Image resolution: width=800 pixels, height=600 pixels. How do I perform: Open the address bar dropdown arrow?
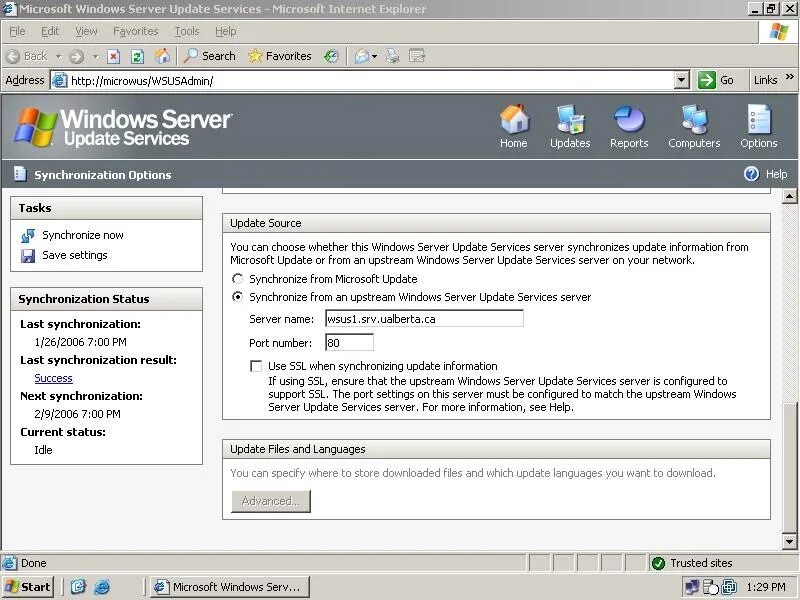point(681,80)
